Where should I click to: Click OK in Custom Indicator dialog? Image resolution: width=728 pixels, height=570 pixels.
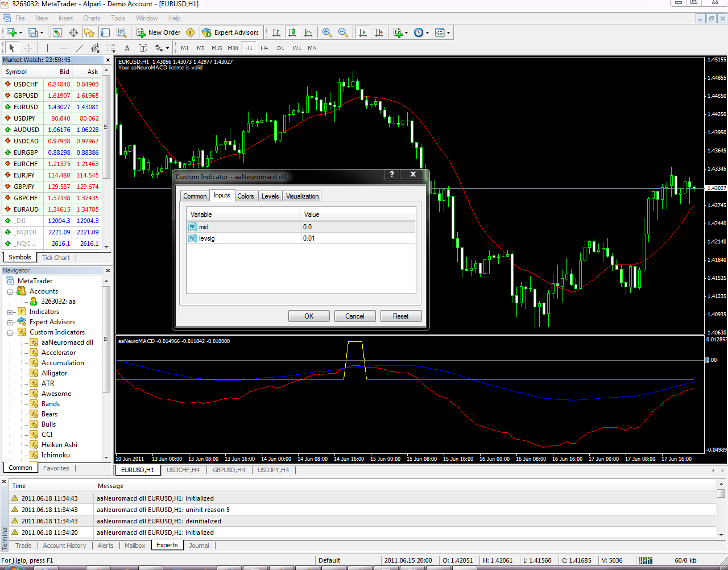click(309, 316)
